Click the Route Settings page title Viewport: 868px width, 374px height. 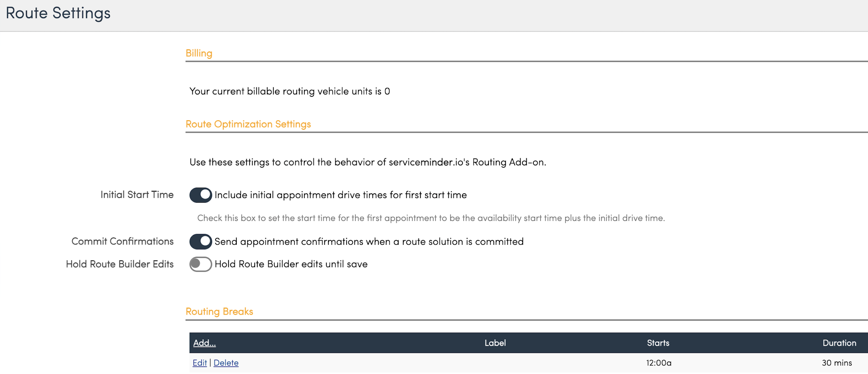(58, 13)
